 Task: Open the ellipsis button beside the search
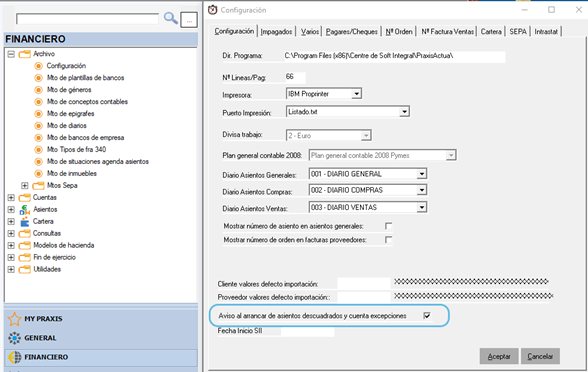(x=189, y=20)
